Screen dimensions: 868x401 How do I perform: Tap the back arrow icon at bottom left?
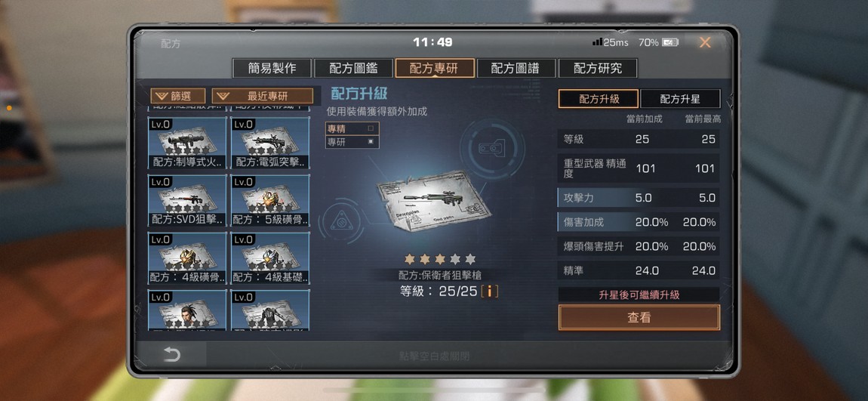point(171,354)
